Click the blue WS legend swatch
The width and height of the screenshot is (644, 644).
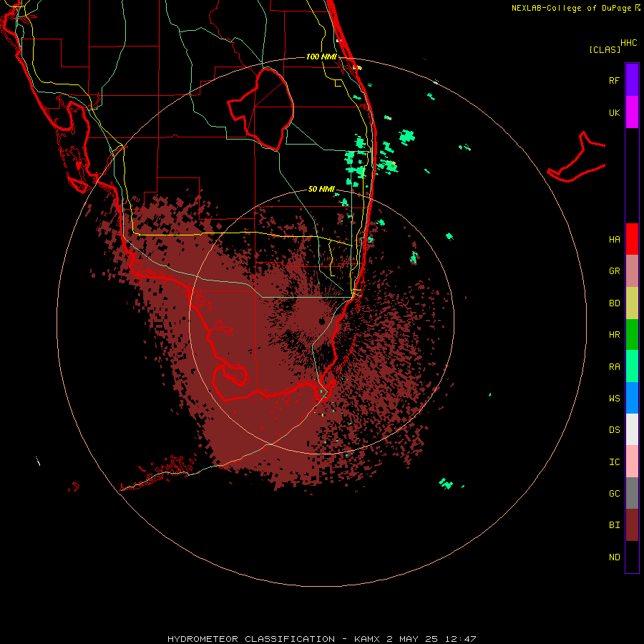(632, 398)
